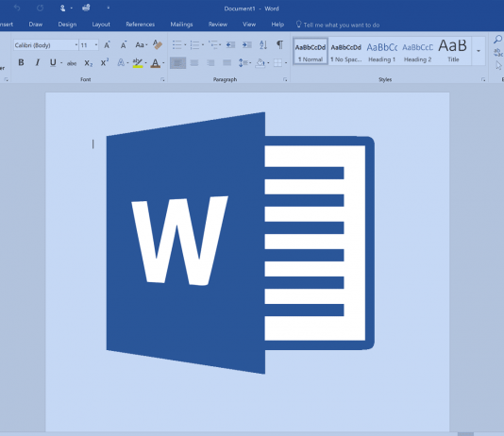This screenshot has height=436, width=504.
Task: Toggle Underline formatting
Action: [x=53, y=62]
